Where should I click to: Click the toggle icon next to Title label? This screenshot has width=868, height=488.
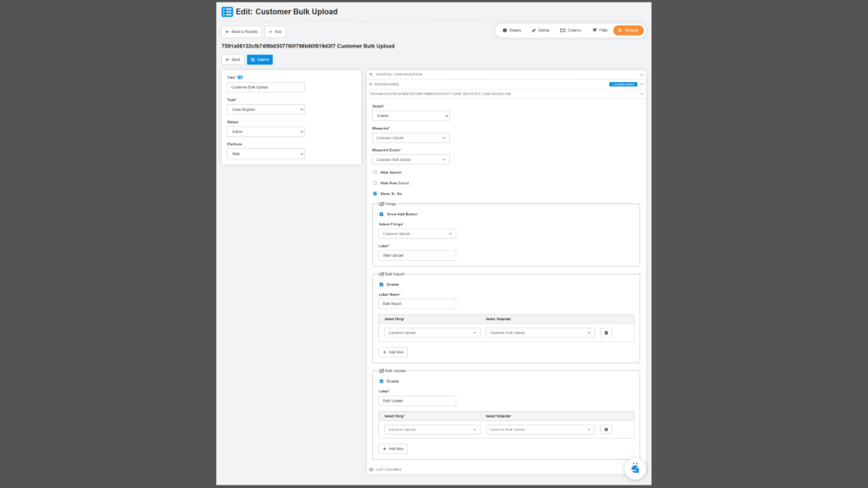tap(240, 77)
